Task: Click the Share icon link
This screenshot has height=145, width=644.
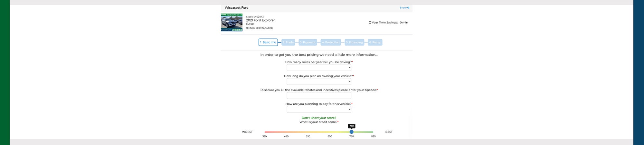Action: click(x=404, y=8)
